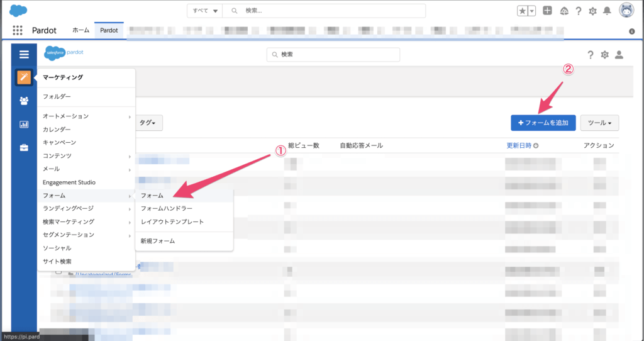
Task: Select the Reports chart sidebar icon
Action: point(25,124)
